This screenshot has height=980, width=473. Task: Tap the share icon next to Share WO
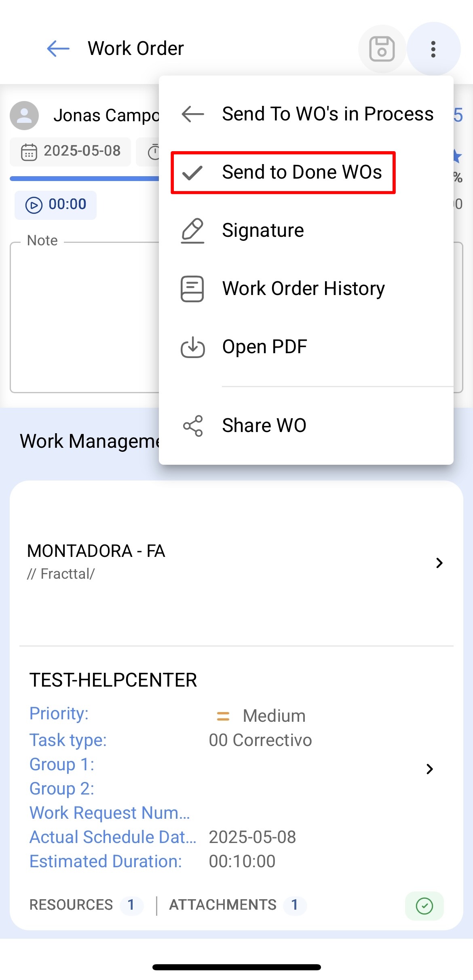pos(193,426)
